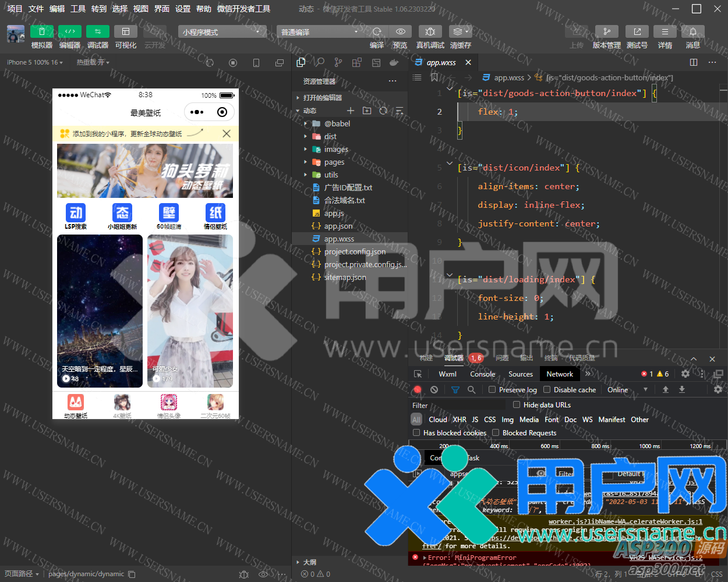Select the XHR request filter

460,420
